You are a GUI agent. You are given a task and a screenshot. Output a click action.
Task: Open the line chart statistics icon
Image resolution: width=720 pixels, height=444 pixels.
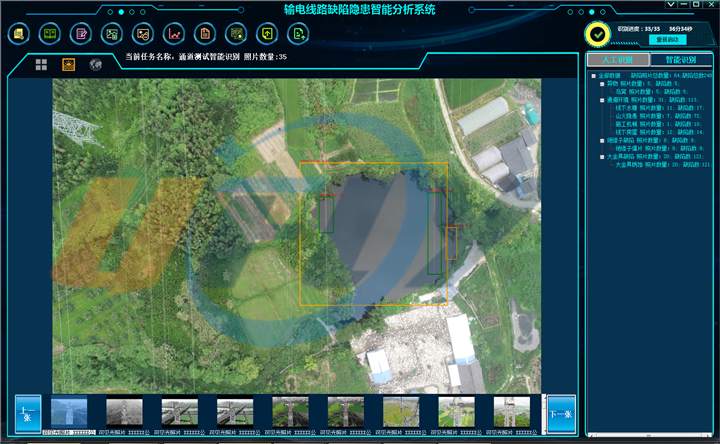click(x=174, y=34)
